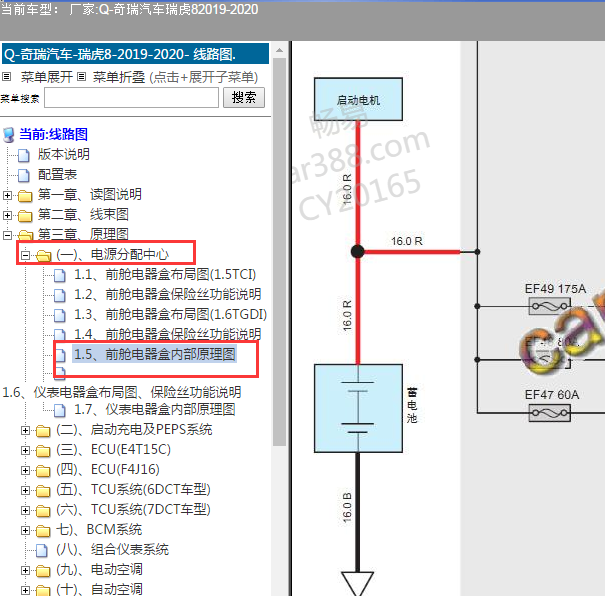
Task: Expand (二)、启动充电及PEPS系统 folder
Action: pos(25,431)
